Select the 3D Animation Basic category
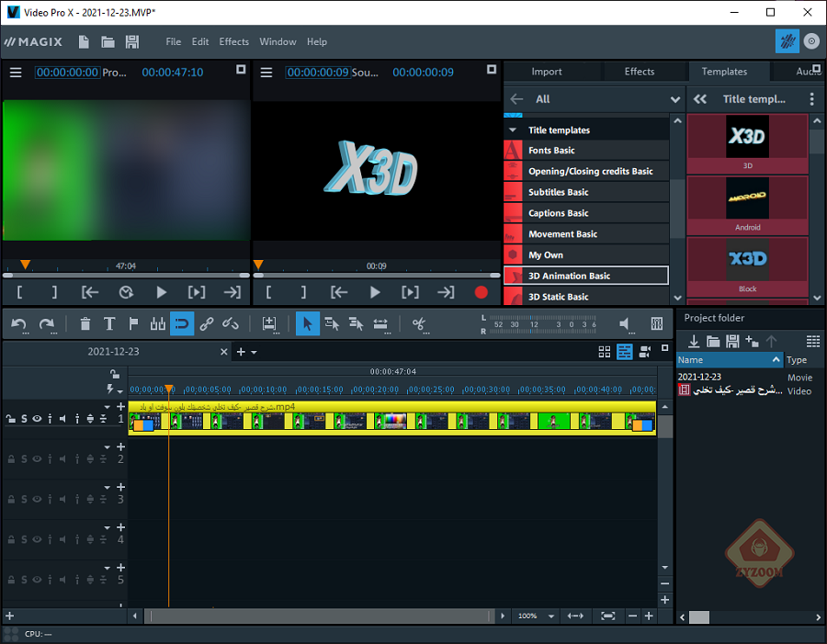The width and height of the screenshot is (827, 644). pos(586,276)
